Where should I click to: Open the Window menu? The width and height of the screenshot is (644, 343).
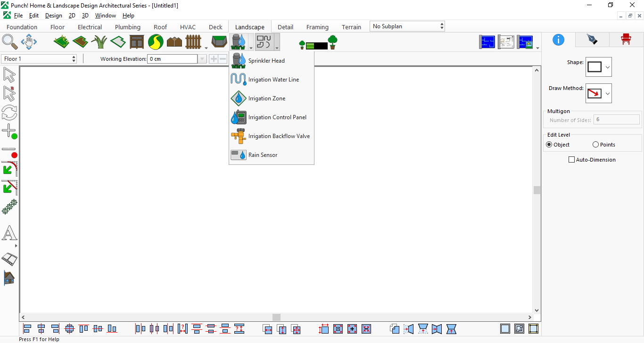pos(106,16)
